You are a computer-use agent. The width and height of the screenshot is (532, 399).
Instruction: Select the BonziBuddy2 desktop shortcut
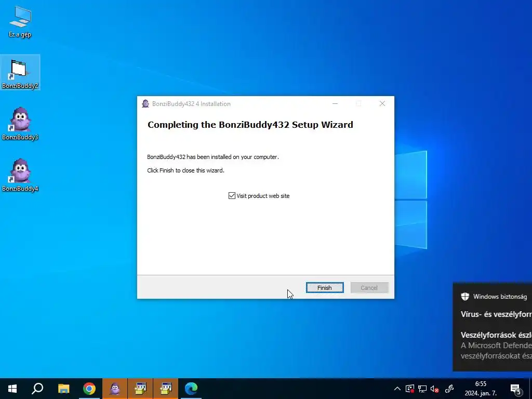tap(20, 73)
